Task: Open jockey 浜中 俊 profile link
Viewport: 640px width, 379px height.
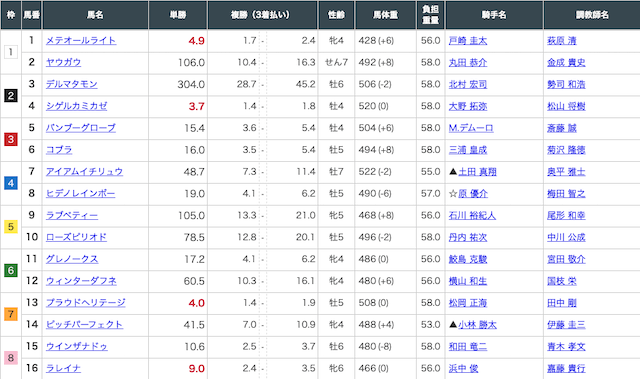Action: click(463, 368)
